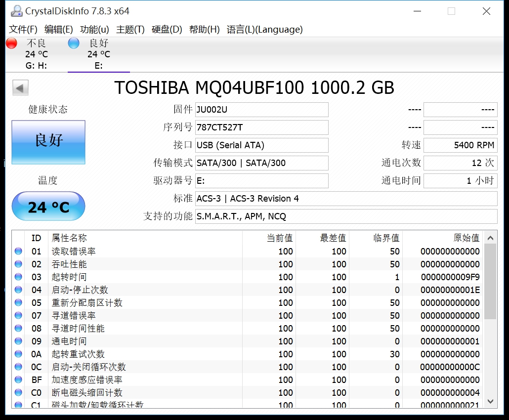
Task: Click the serial number field 787CT527T
Action: click(x=261, y=127)
